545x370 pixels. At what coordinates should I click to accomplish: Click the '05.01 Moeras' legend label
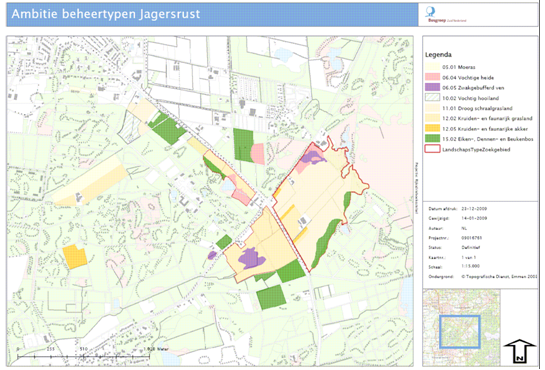point(458,67)
